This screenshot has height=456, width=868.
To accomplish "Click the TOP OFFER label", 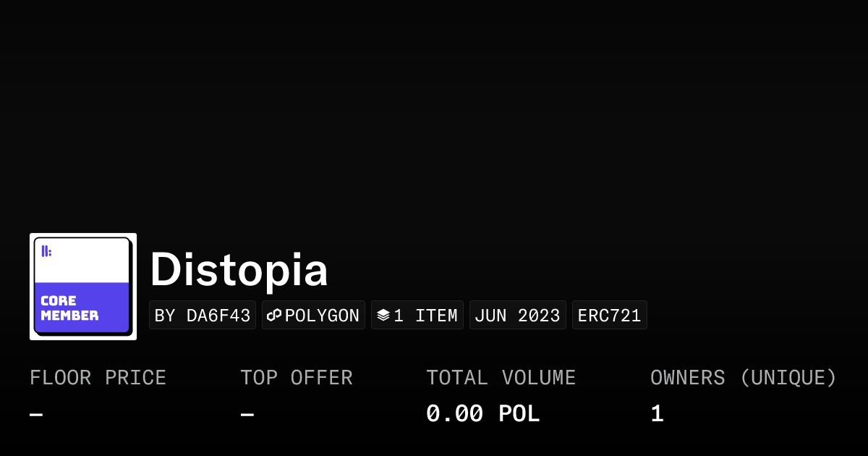I will tap(297, 378).
